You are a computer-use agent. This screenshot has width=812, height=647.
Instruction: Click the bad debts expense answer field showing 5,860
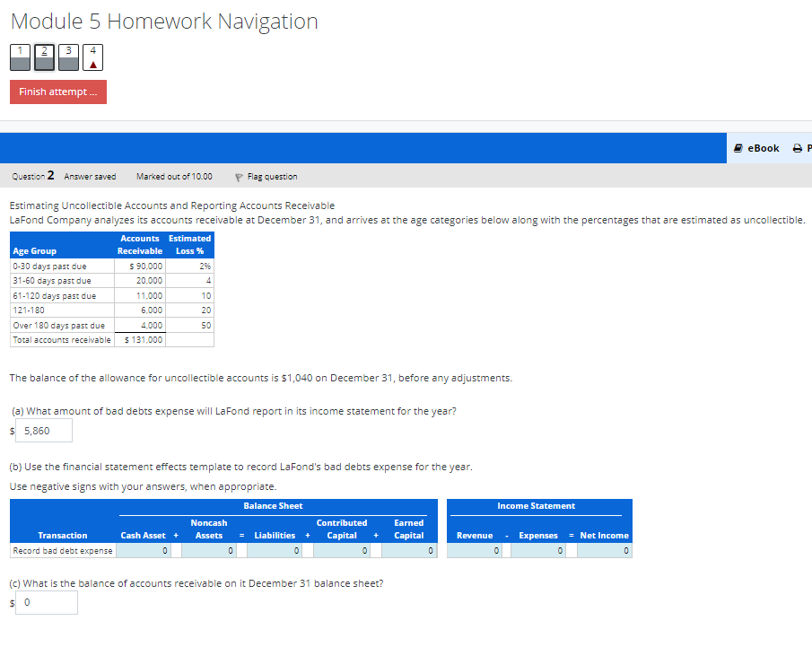43,430
